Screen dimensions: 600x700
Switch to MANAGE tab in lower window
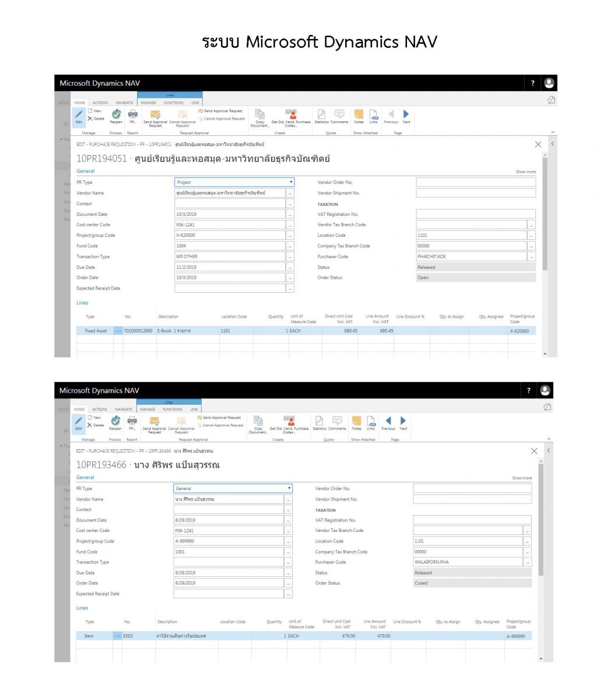(x=148, y=409)
